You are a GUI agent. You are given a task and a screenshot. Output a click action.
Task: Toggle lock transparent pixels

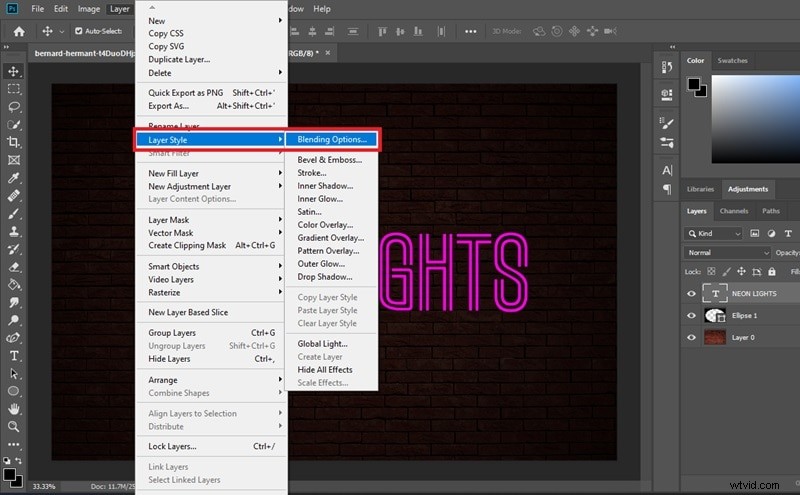(x=711, y=271)
